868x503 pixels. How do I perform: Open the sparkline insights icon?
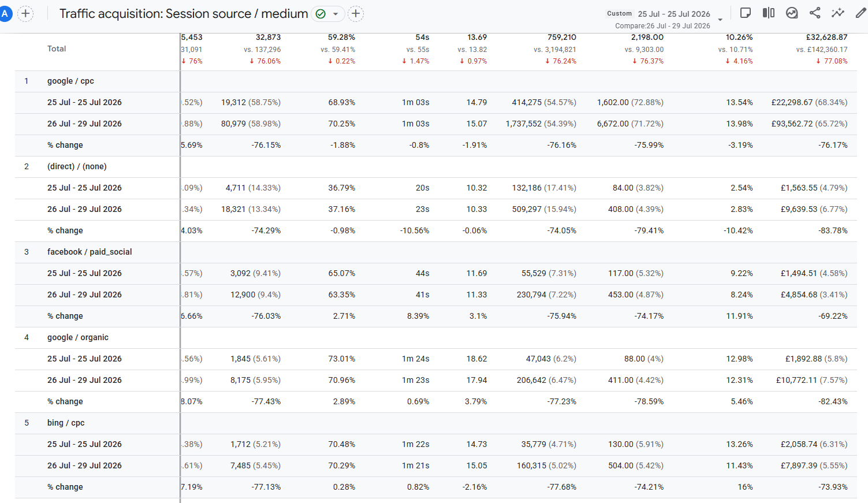tap(838, 13)
